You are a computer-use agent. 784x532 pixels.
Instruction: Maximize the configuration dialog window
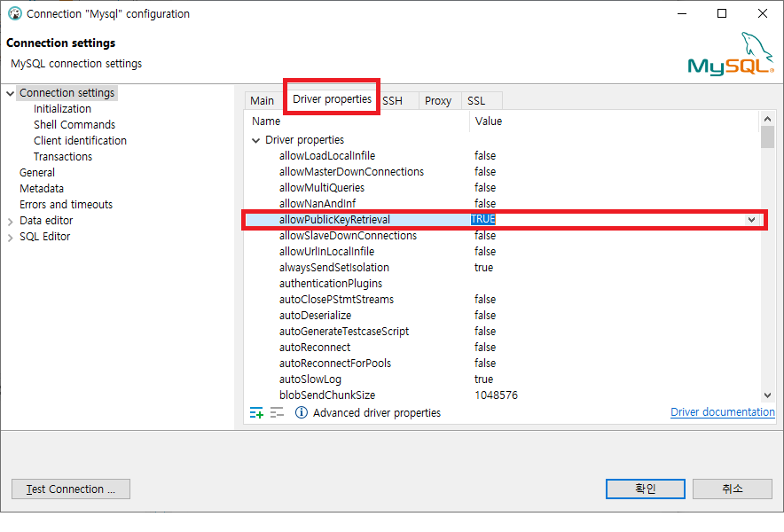click(722, 13)
